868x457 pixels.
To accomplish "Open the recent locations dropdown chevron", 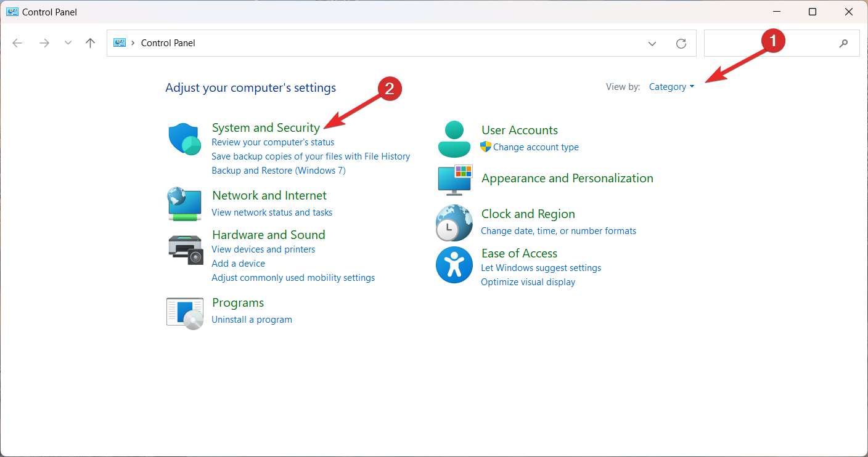I will 68,43.
